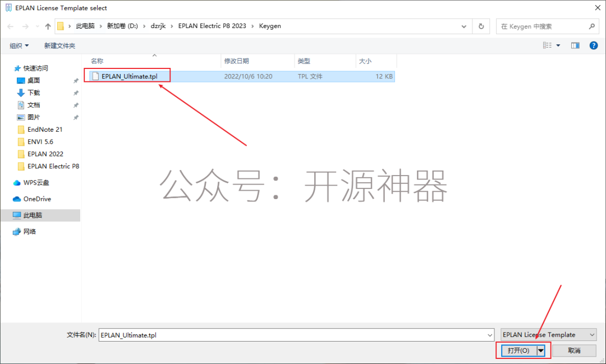
Task: Go up one folder level
Action: 48,26
